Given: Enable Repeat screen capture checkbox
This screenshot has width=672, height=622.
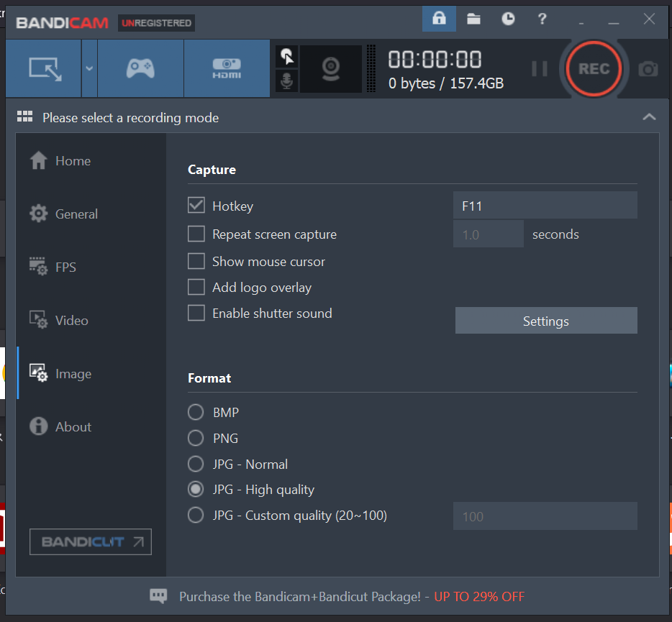Looking at the screenshot, I should tap(196, 234).
